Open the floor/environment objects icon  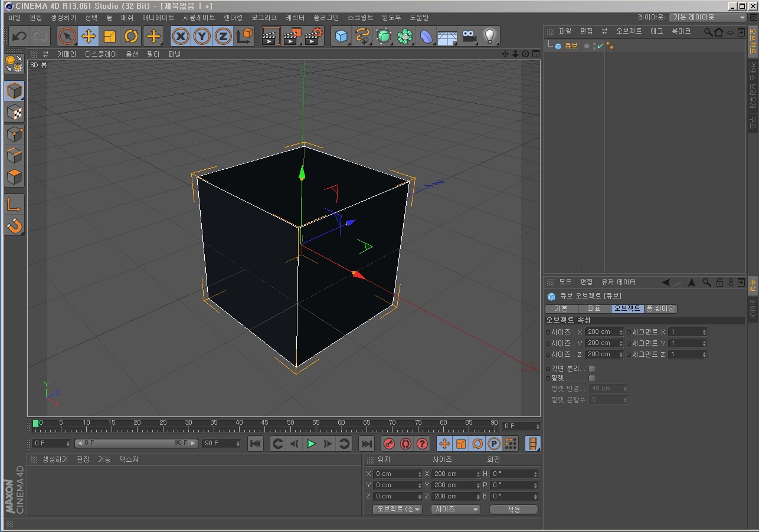coord(447,37)
